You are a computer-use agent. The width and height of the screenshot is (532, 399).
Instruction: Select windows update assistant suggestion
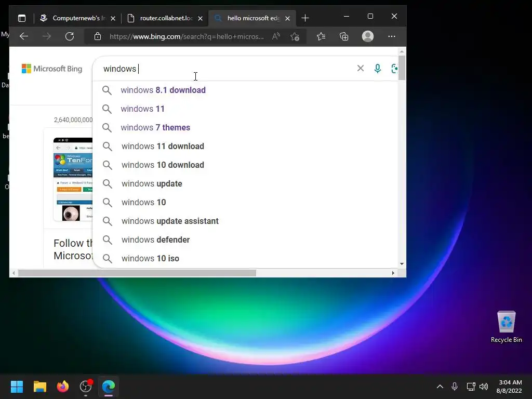pos(245,221)
